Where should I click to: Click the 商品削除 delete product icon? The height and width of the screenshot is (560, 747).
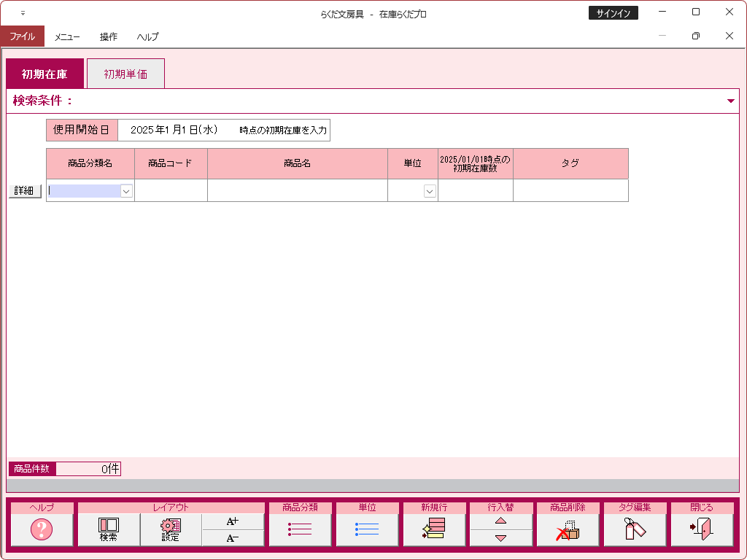pos(568,529)
